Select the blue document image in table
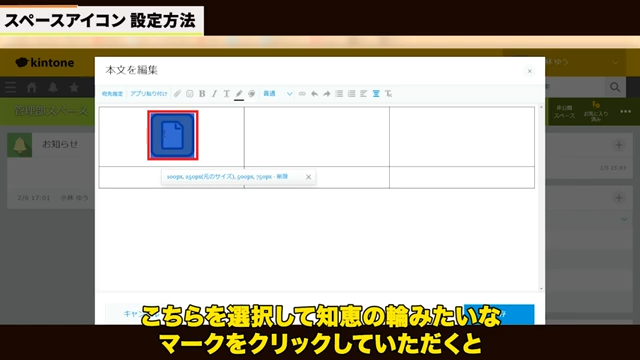The image size is (640, 360). click(x=173, y=135)
